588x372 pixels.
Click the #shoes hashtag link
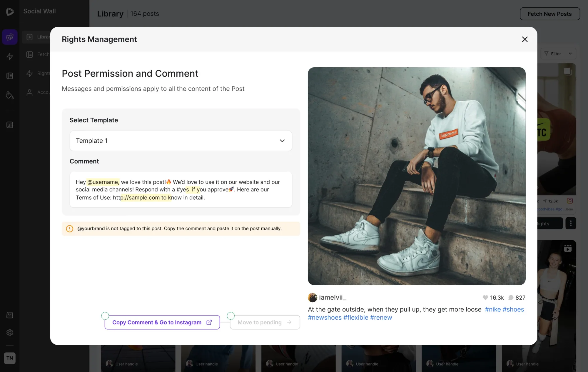pos(513,309)
